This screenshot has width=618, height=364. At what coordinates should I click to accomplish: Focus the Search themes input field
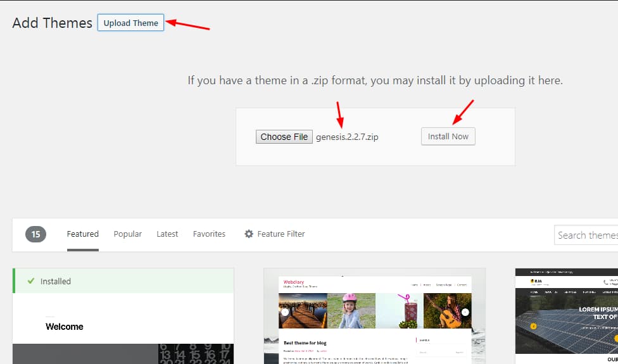coord(586,235)
